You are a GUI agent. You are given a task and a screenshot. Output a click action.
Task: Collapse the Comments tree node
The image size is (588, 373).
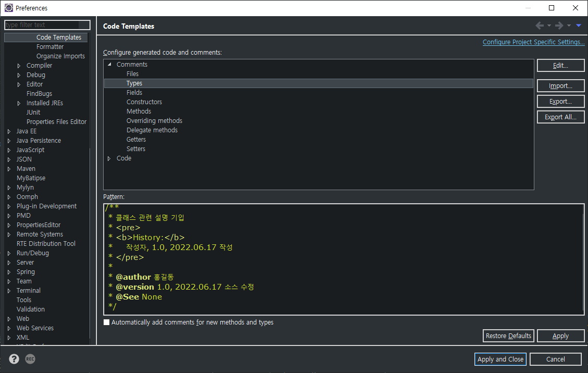pyautogui.click(x=109, y=65)
